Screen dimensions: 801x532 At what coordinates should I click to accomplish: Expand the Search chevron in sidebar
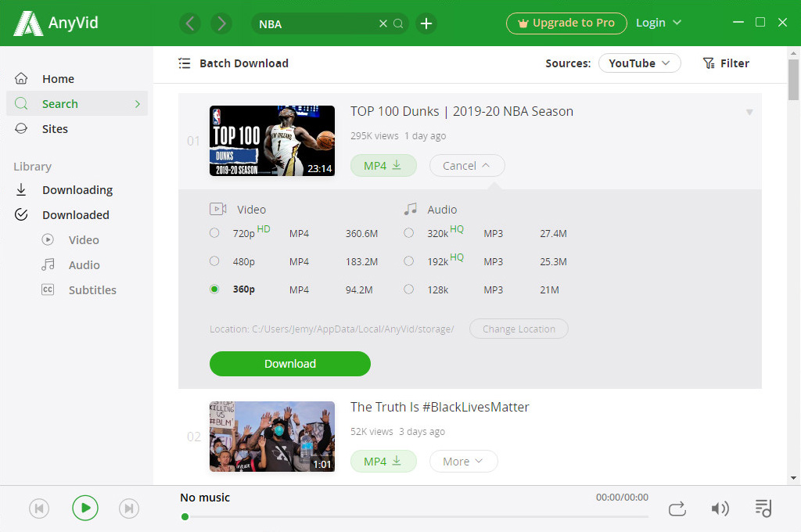(138, 104)
